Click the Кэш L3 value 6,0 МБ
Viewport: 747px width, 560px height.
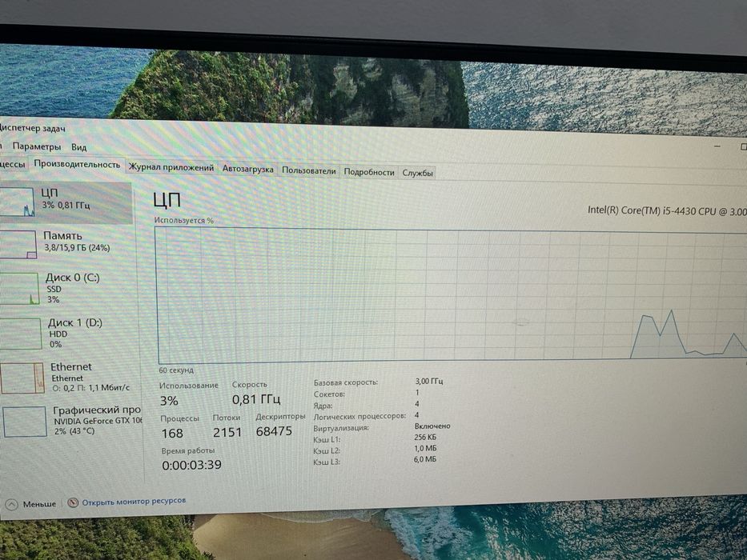point(424,459)
